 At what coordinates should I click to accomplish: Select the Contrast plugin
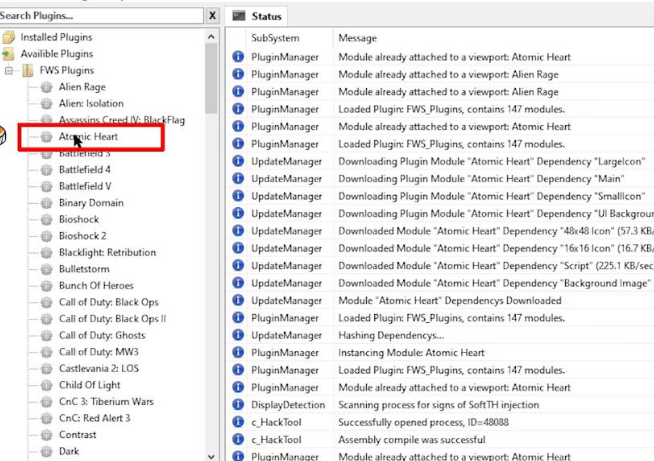(x=78, y=435)
